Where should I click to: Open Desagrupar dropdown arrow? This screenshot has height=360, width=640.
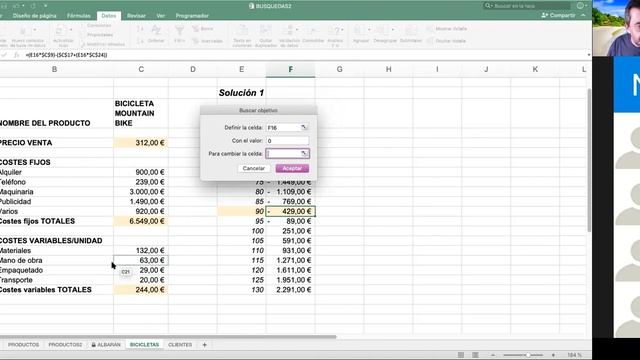pyautogui.click(x=393, y=30)
